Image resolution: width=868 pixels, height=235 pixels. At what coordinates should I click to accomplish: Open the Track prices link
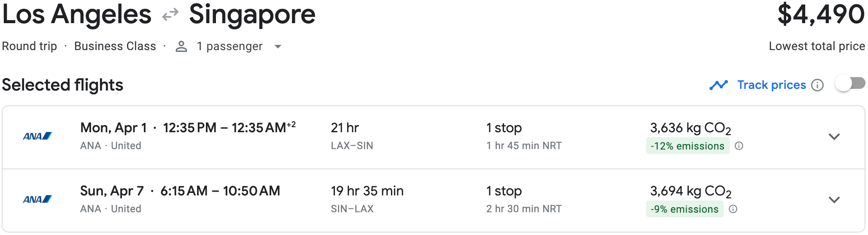pyautogui.click(x=771, y=85)
